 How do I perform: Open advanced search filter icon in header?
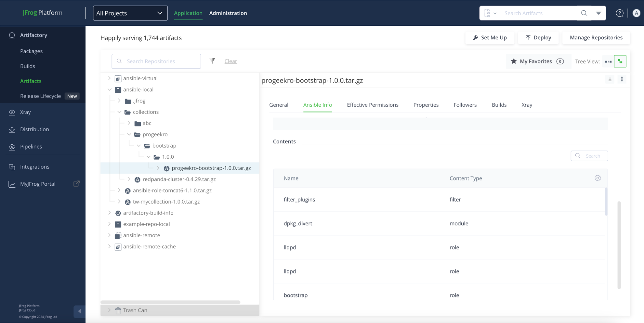598,13
